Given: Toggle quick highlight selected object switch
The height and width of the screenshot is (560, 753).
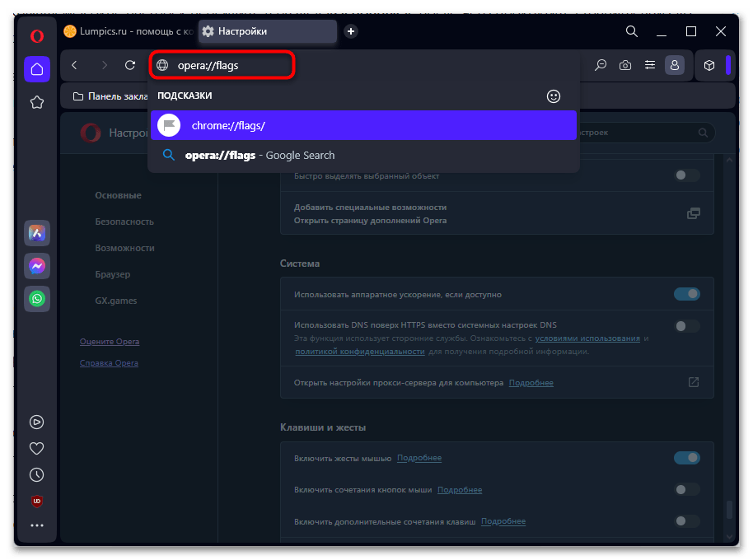Looking at the screenshot, I should point(687,175).
